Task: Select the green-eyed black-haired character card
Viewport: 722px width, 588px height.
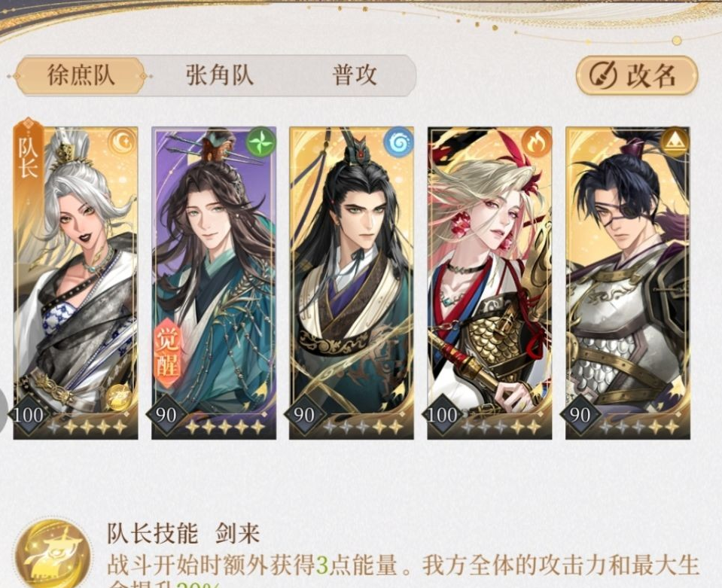Action: 352,283
